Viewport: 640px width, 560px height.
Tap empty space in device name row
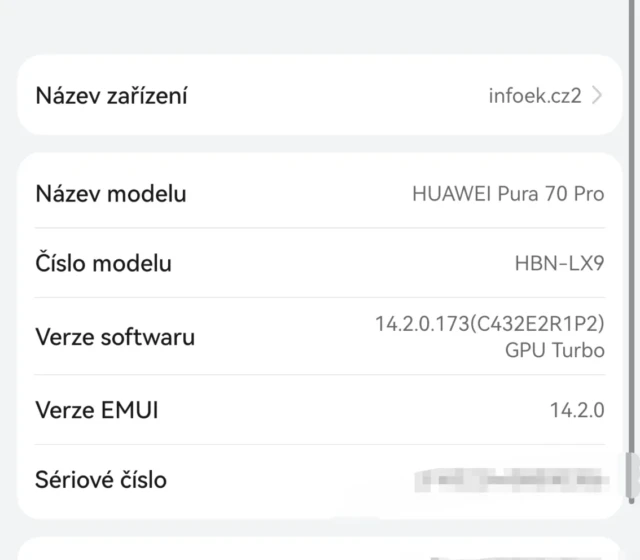click(x=330, y=96)
